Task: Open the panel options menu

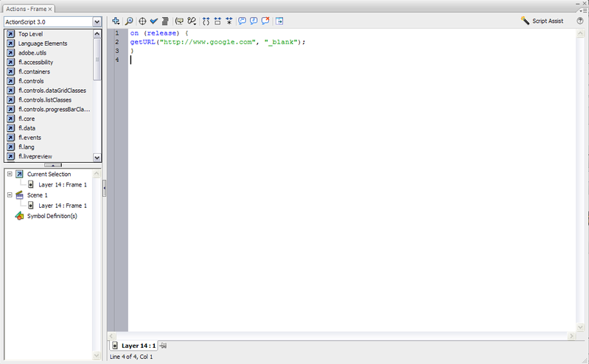Action: click(584, 11)
